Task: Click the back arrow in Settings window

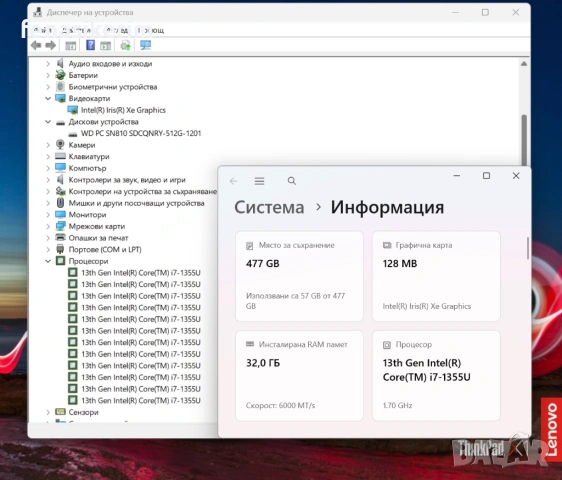Action: (233, 181)
